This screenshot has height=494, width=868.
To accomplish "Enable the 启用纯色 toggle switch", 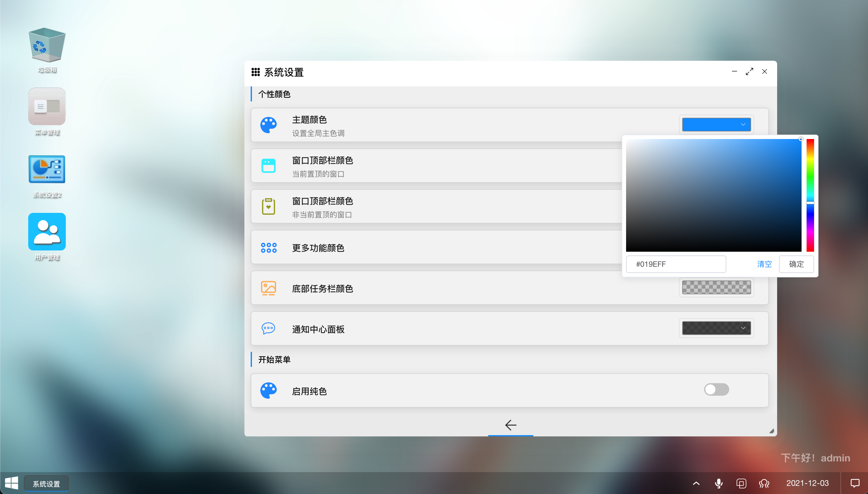I will pyautogui.click(x=716, y=389).
